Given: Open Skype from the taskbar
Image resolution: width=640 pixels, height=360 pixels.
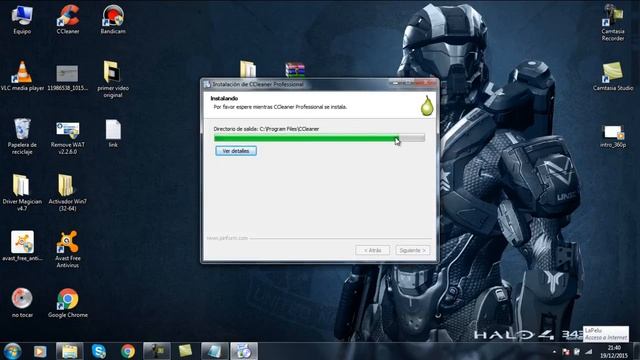Looking at the screenshot, I should pyautogui.click(x=99, y=351).
